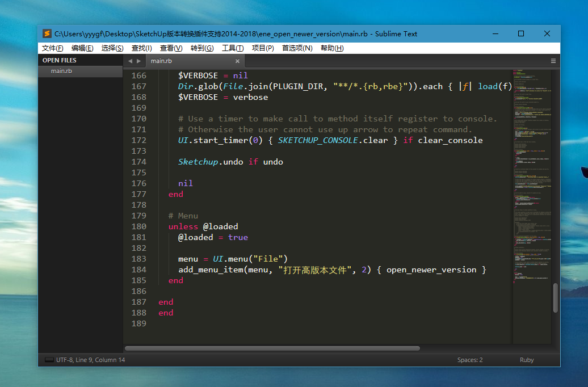Open the 文件(F) menu
The image size is (588, 387).
(52, 48)
